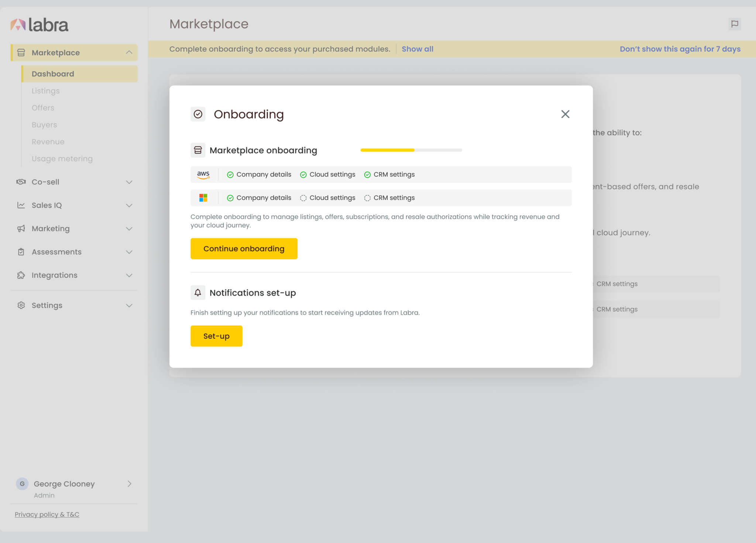Click the AWS logo in onboarding row
Viewport: 756px width, 543px height.
(x=203, y=174)
